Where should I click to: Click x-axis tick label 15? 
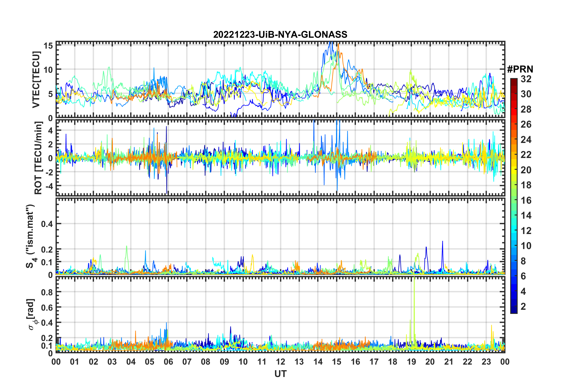tap(337, 362)
